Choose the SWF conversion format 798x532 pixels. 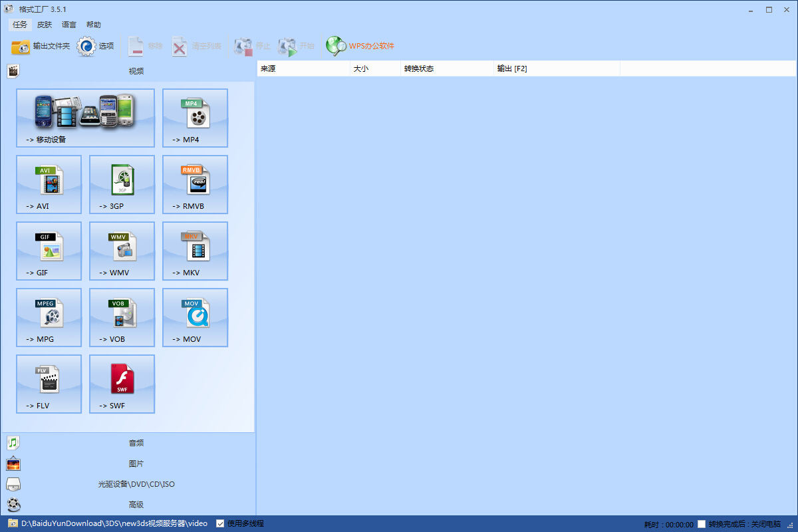pos(122,384)
